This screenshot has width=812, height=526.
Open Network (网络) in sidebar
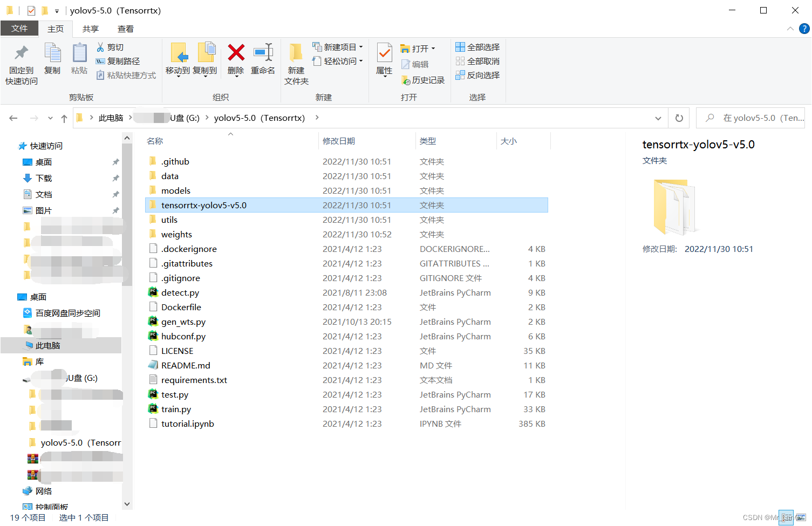point(38,491)
